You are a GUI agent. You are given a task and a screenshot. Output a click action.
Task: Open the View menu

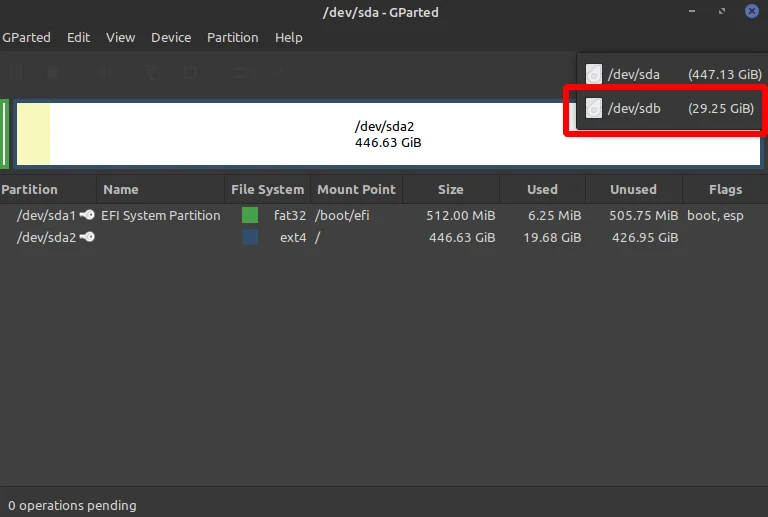pos(120,38)
